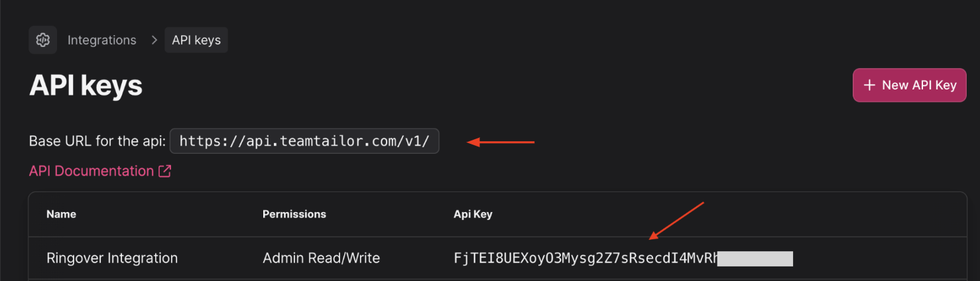Go to Integrations in the breadcrumb
Image resolution: width=980 pixels, height=281 pixels.
[101, 40]
